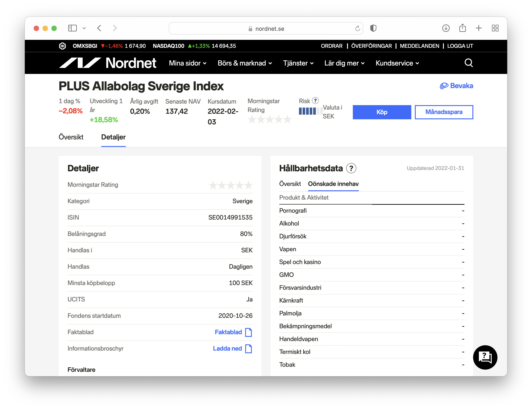Click Safari share icon
The height and width of the screenshot is (409, 532).
pos(462,28)
